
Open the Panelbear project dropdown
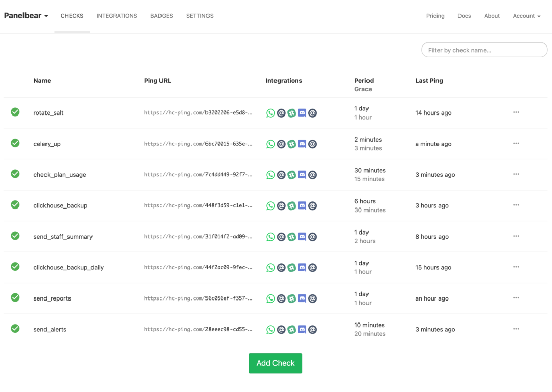[26, 16]
